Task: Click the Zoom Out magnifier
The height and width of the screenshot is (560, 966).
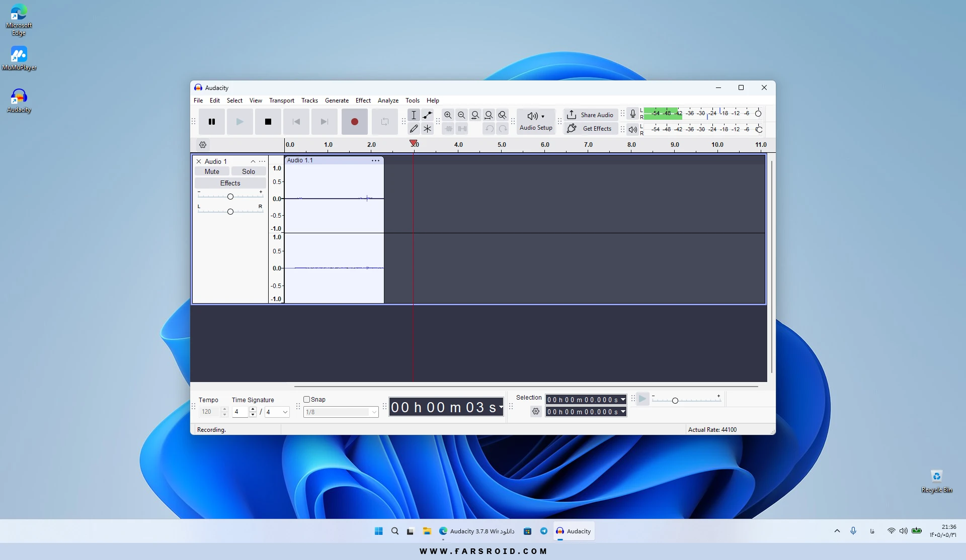Action: [x=461, y=115]
